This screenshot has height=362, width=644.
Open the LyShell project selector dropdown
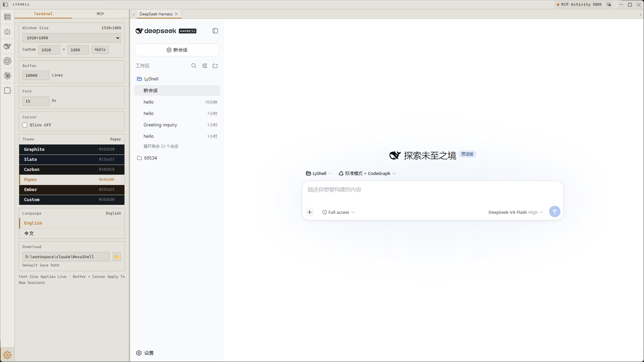318,173
